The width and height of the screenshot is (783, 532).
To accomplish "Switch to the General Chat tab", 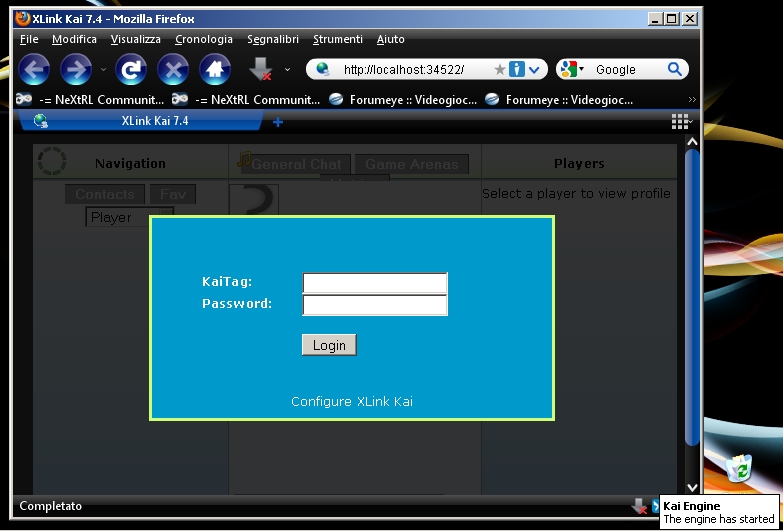I will [296, 164].
